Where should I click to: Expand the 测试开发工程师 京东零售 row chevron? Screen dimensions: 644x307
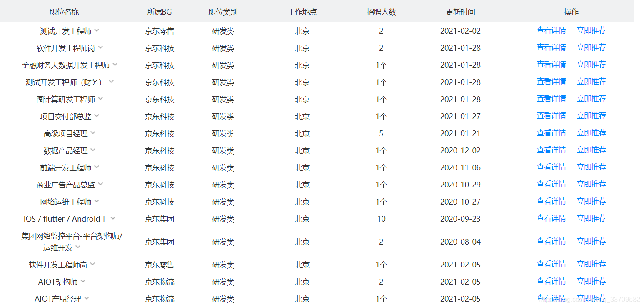[97, 30]
